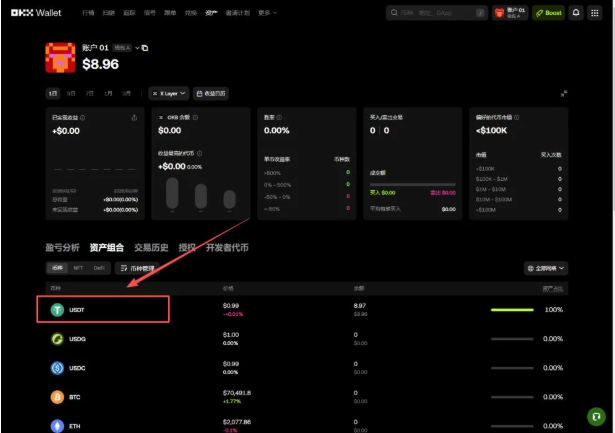The width and height of the screenshot is (615, 433).
Task: Switch to the 交易历史 tab
Action: click(151, 247)
